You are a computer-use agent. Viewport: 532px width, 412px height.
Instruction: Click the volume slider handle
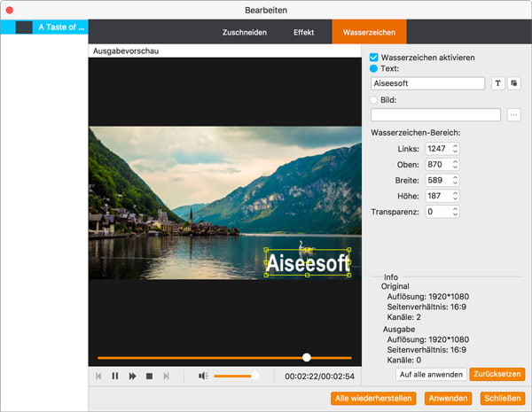click(255, 376)
